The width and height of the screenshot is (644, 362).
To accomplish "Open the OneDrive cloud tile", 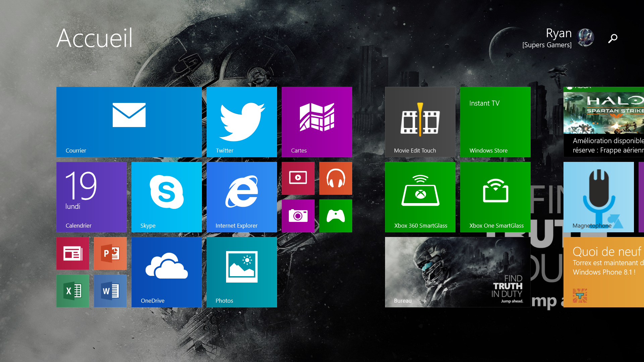I will point(167,272).
